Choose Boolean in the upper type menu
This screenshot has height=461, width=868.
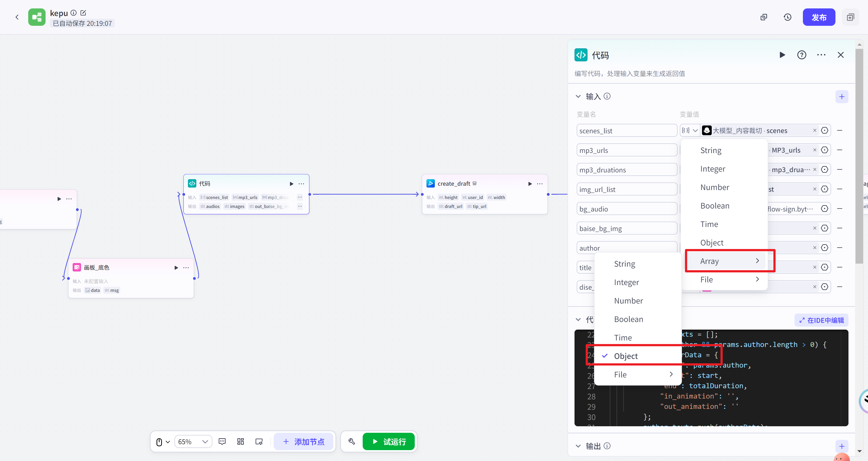click(724, 206)
